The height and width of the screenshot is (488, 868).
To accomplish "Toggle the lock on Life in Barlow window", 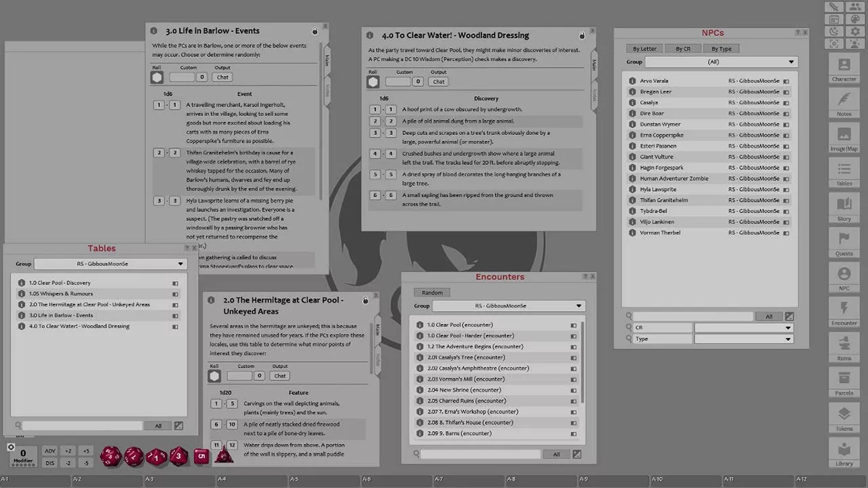I will coord(315,31).
